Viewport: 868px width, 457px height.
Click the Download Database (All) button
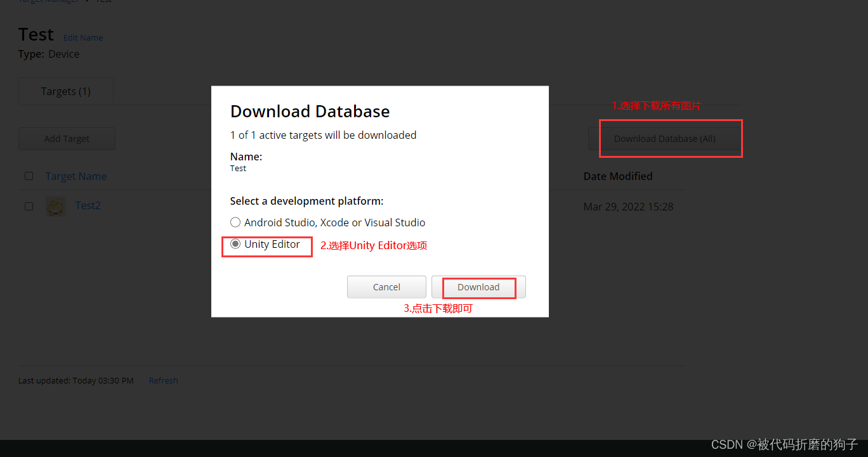(x=664, y=139)
